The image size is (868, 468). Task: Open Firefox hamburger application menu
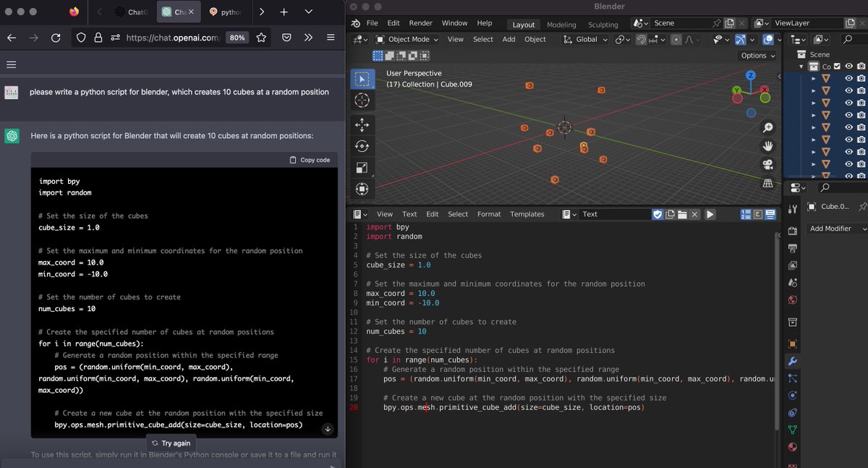pyautogui.click(x=331, y=38)
